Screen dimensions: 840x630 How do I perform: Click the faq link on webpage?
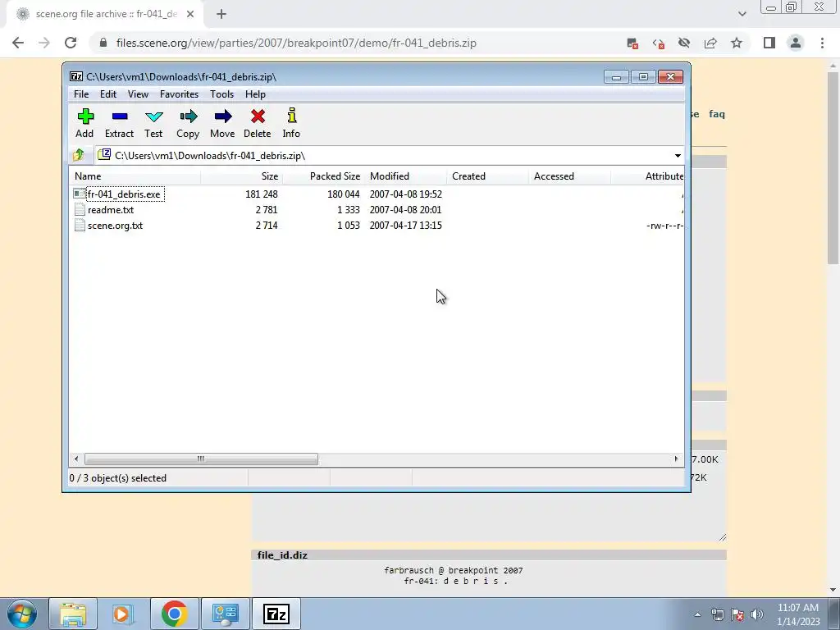(717, 114)
